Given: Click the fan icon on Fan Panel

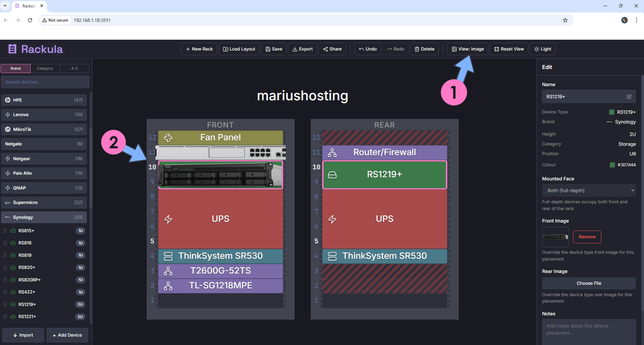Looking at the screenshot, I should tap(168, 138).
